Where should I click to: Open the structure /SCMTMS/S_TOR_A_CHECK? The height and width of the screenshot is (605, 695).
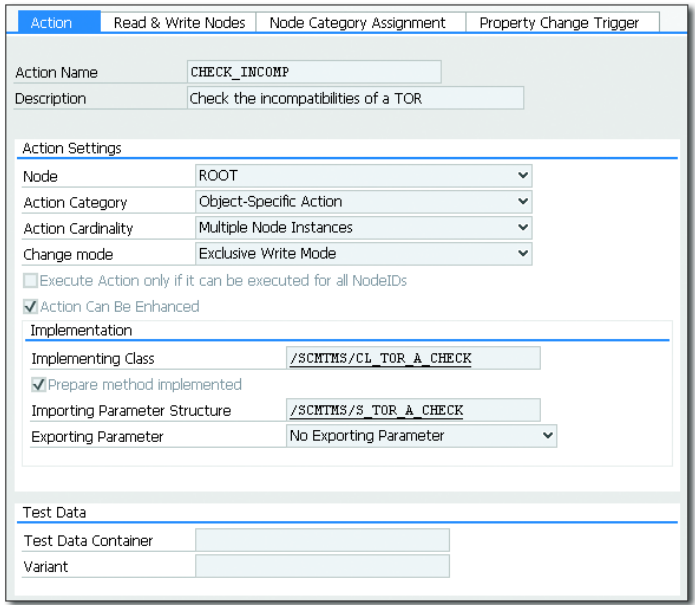[x=375, y=410]
